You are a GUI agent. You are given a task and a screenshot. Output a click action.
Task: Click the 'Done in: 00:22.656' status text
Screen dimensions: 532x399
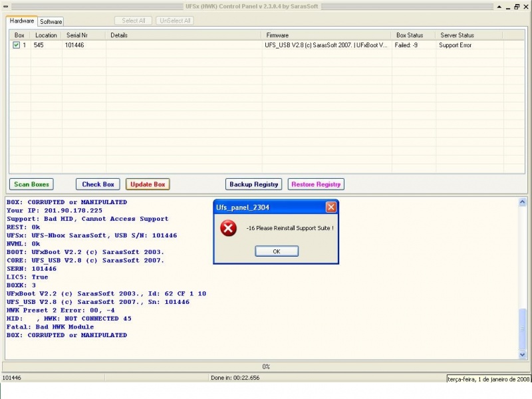[235, 378]
